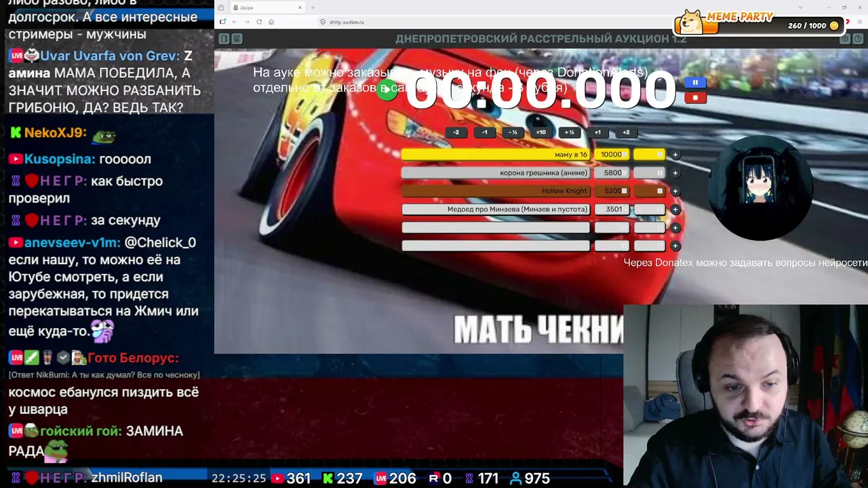Edit the lot name 'корона грешника (аниме)'

(496, 173)
